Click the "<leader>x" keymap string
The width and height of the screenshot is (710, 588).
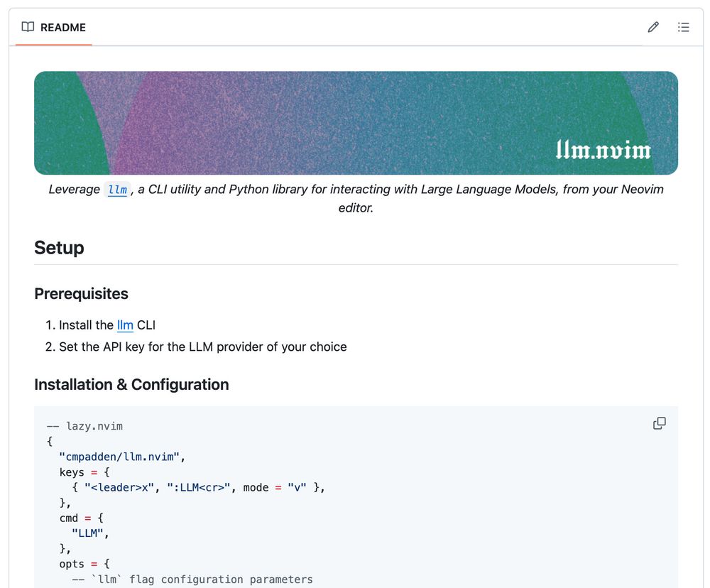pyautogui.click(x=119, y=487)
